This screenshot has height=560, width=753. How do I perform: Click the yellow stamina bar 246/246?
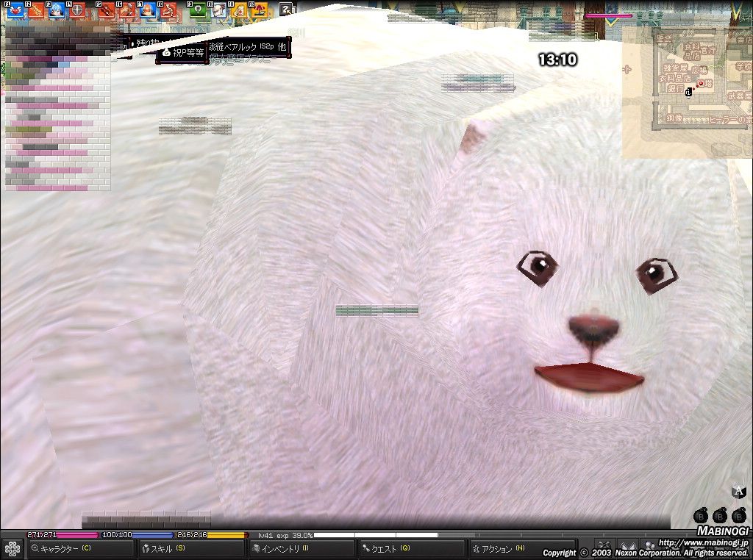coord(213,535)
